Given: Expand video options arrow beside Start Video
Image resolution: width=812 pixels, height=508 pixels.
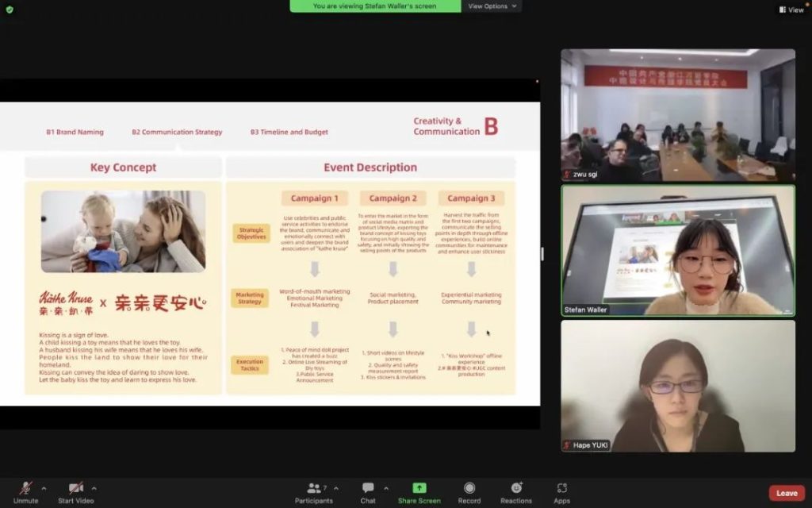Looking at the screenshot, I should [94, 488].
